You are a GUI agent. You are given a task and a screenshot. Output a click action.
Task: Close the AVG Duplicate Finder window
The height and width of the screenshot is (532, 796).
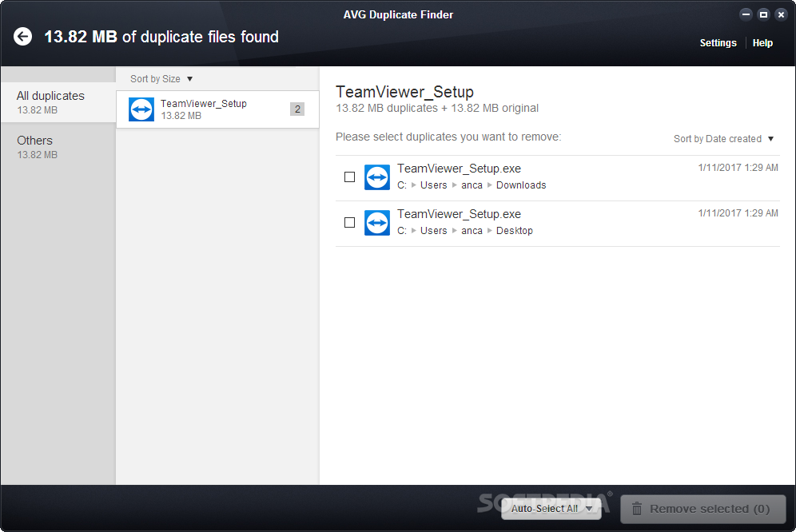click(x=782, y=14)
